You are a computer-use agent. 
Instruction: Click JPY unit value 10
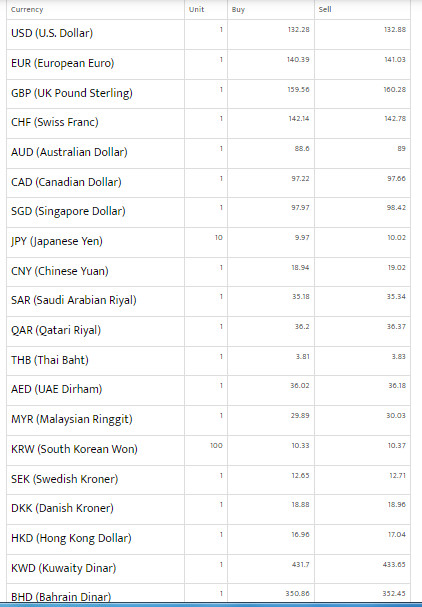pos(219,238)
